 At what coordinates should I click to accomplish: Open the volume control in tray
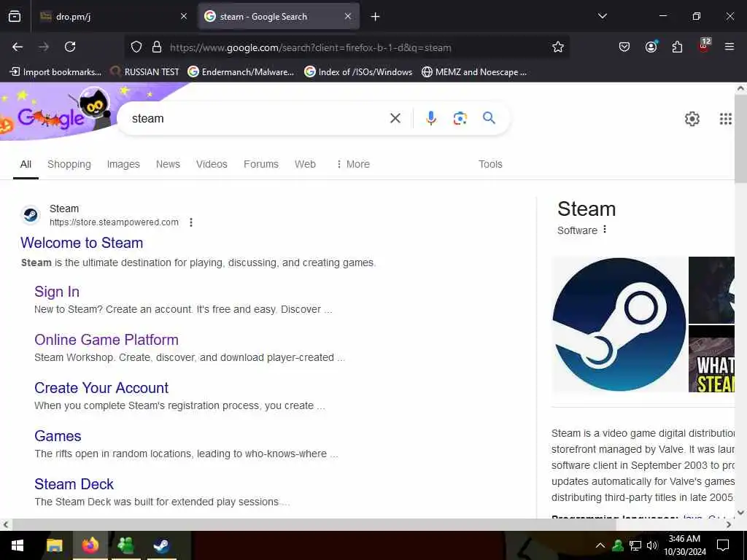click(652, 545)
